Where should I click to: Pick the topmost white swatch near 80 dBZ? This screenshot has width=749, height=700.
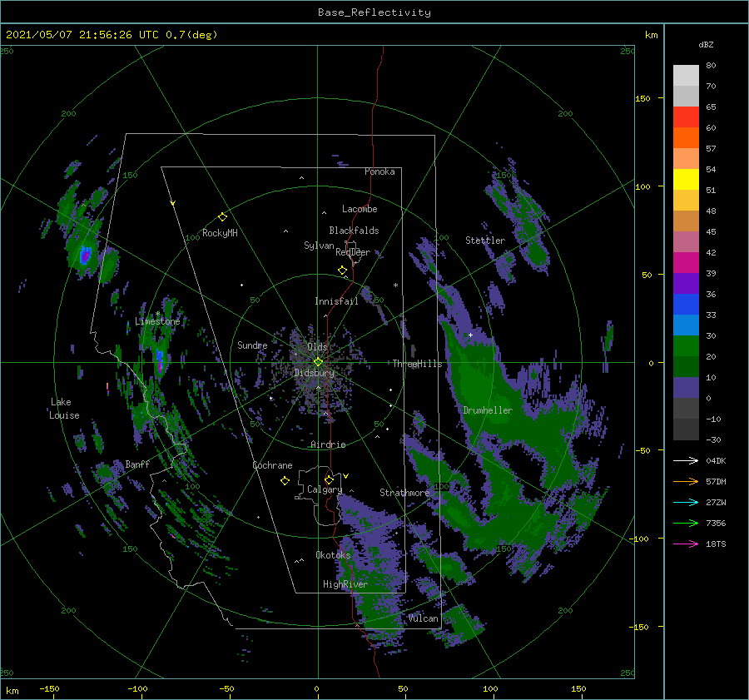pyautogui.click(x=686, y=76)
